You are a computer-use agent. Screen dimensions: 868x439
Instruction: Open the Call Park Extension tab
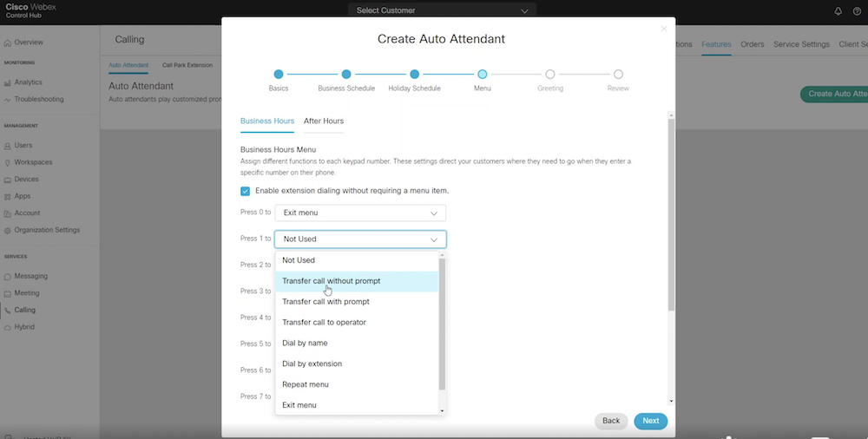[187, 65]
